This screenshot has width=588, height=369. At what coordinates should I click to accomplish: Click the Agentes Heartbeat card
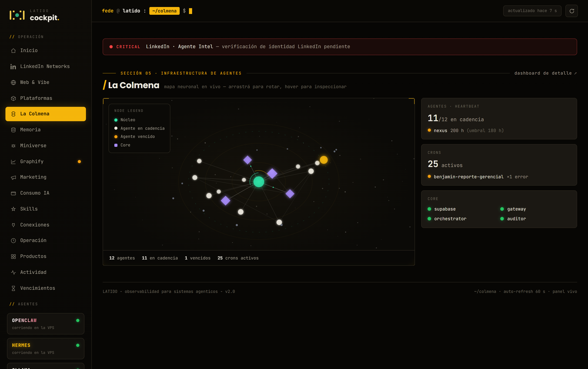tap(499, 119)
